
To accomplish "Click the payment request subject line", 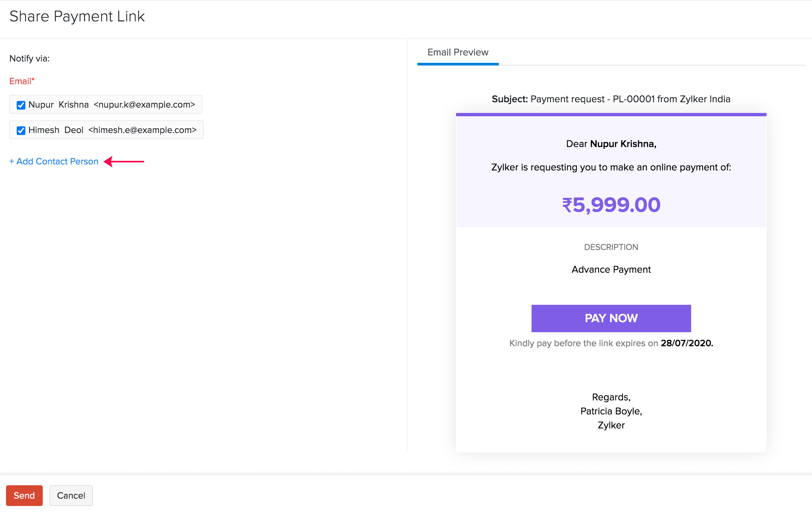I will tap(610, 99).
